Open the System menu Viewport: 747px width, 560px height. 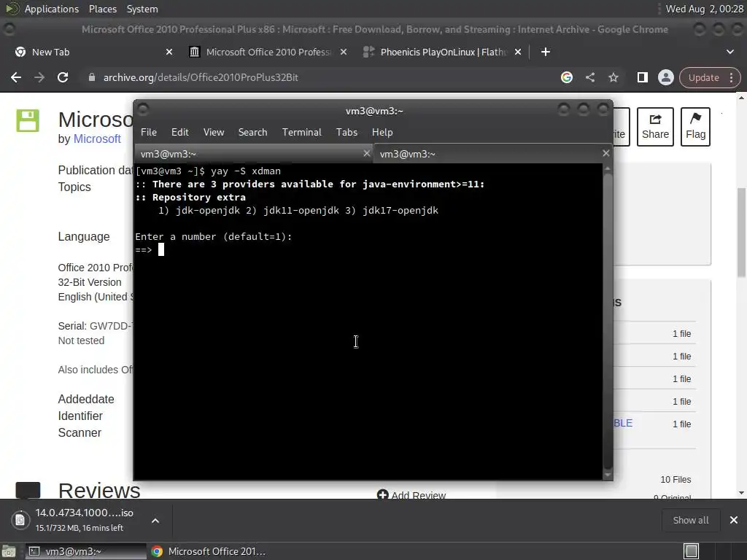click(142, 9)
